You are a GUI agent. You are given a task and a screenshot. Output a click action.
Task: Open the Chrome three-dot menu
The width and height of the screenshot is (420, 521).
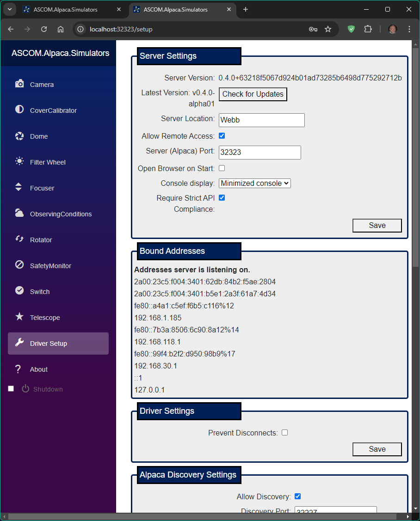pos(409,29)
